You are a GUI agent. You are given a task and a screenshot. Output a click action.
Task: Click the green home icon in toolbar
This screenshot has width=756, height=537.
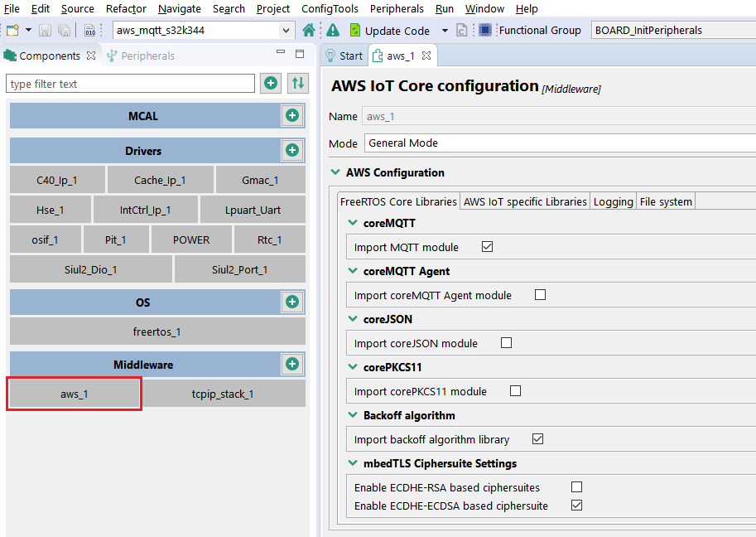tap(309, 31)
